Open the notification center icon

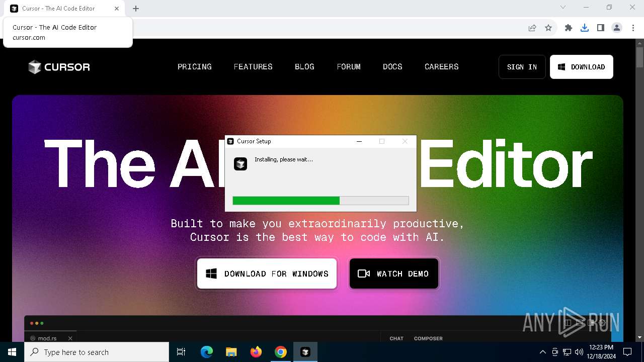point(627,352)
